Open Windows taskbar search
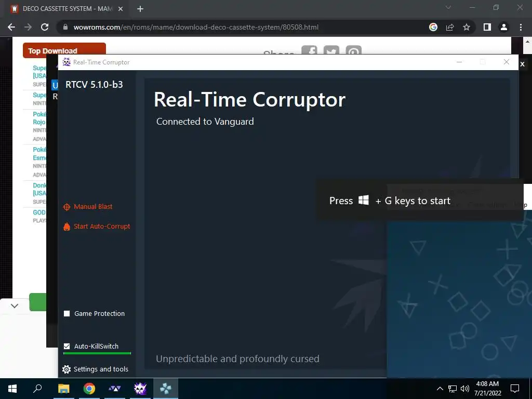 pos(37,389)
